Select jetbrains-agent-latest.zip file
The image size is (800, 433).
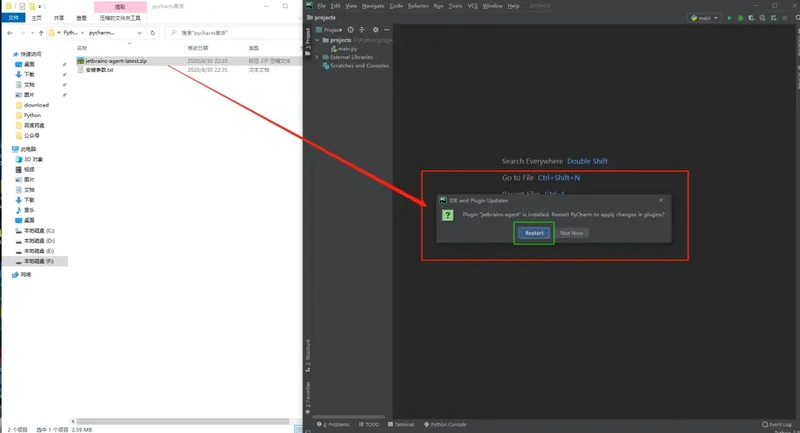click(x=115, y=61)
